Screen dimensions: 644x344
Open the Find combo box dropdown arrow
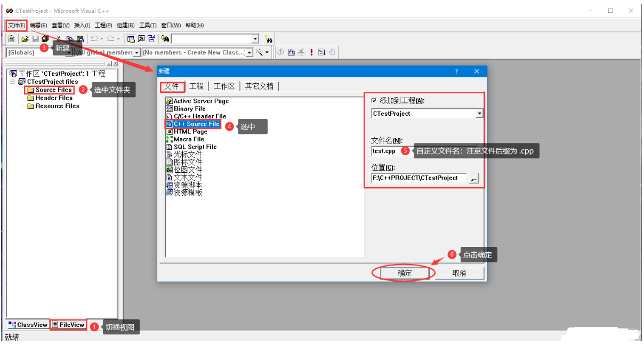point(255,38)
